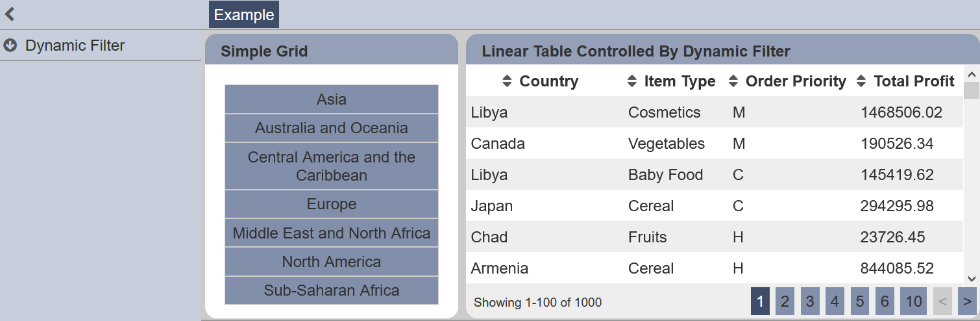This screenshot has width=980, height=321.
Task: Jump to page 10 of the table
Action: point(914,302)
